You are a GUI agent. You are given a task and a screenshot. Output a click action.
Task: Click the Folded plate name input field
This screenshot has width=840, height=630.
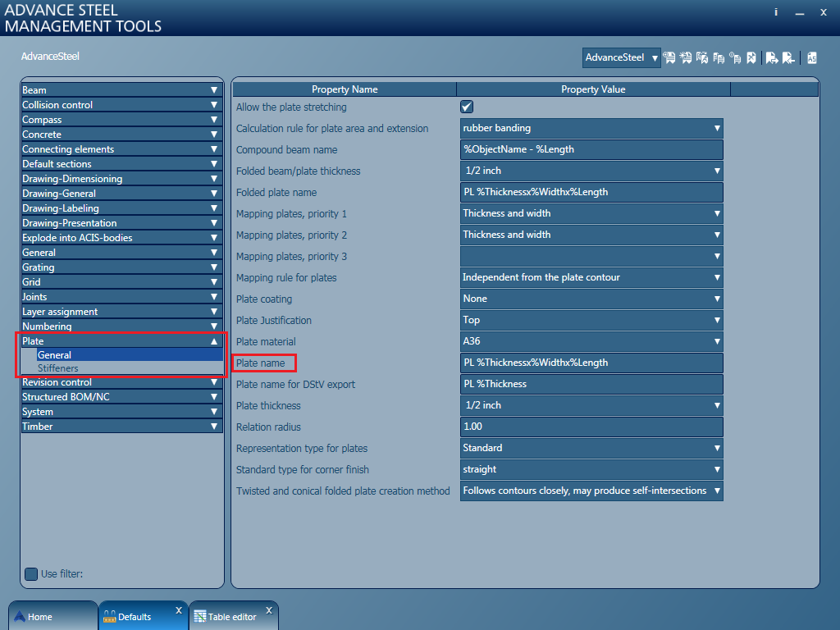click(591, 192)
